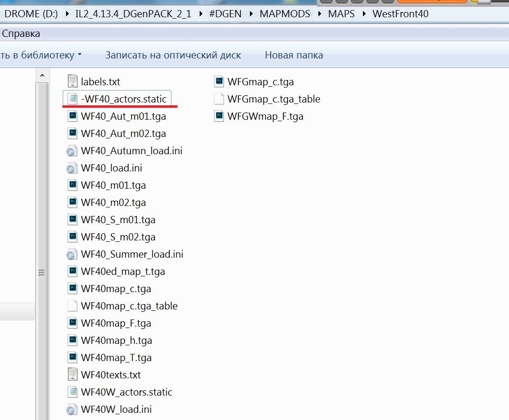The width and height of the screenshot is (509, 420).
Task: Select file name 'WF40_Autumn_load.ini'
Action: tap(132, 150)
